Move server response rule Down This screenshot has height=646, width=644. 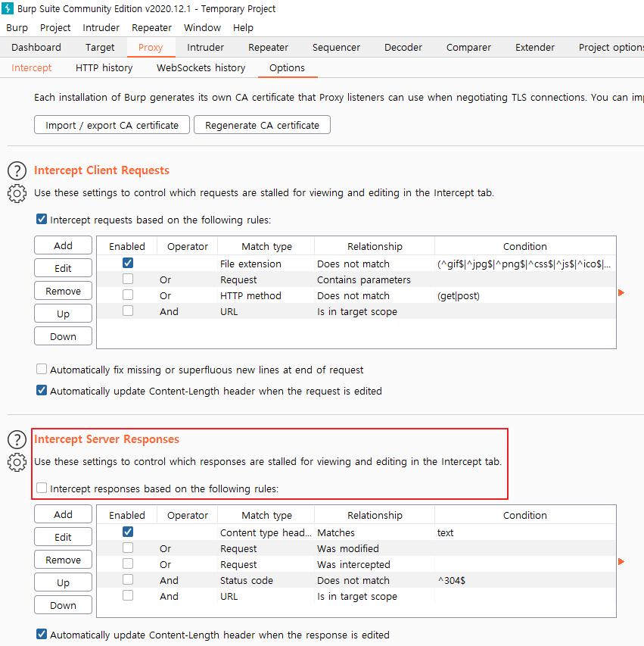[63, 605]
